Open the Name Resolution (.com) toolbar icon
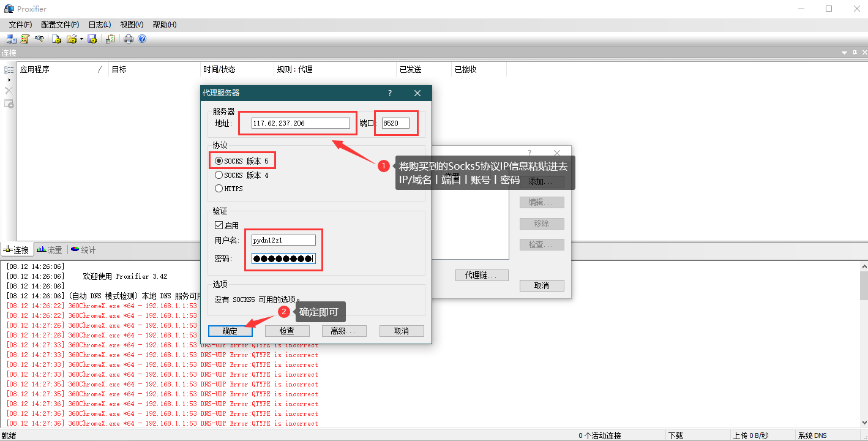 click(39, 39)
